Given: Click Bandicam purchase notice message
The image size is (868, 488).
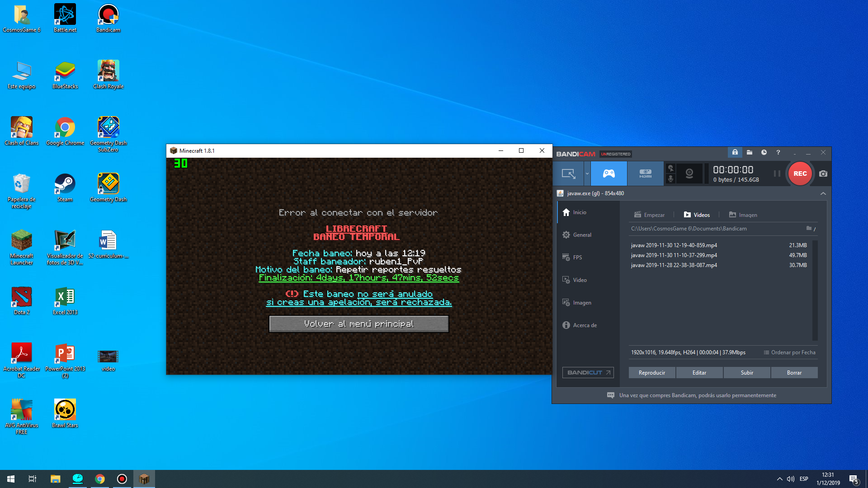Looking at the screenshot, I should (692, 395).
